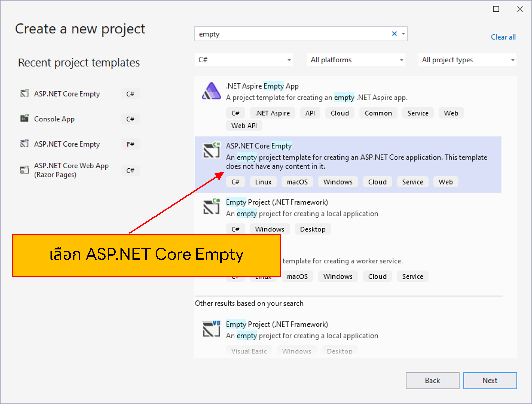Click the Back button
This screenshot has width=532, height=404.
pos(432,380)
